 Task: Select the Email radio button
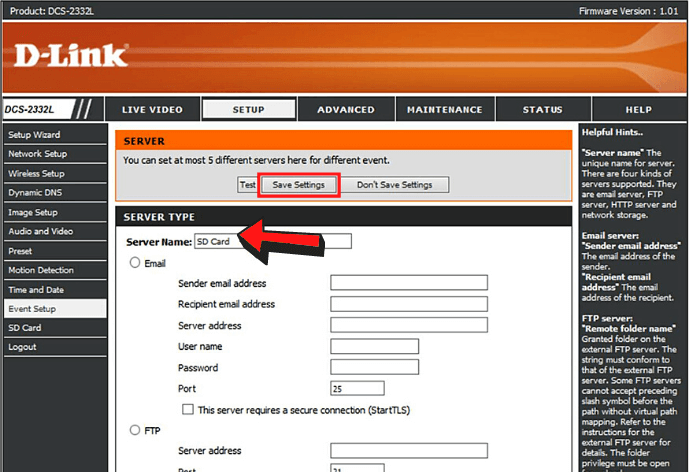tap(135, 263)
